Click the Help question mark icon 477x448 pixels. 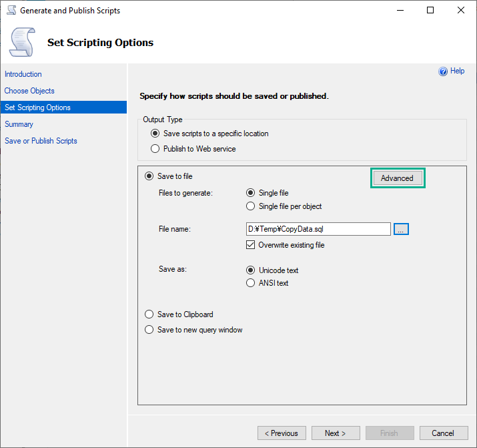443,71
